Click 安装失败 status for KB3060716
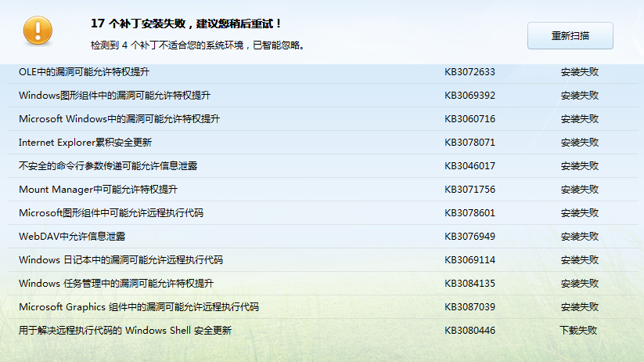This screenshot has height=362, width=644. (580, 119)
